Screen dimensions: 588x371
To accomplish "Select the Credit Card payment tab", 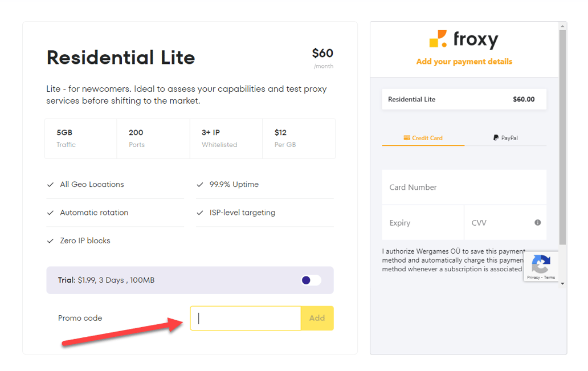I will coord(423,137).
